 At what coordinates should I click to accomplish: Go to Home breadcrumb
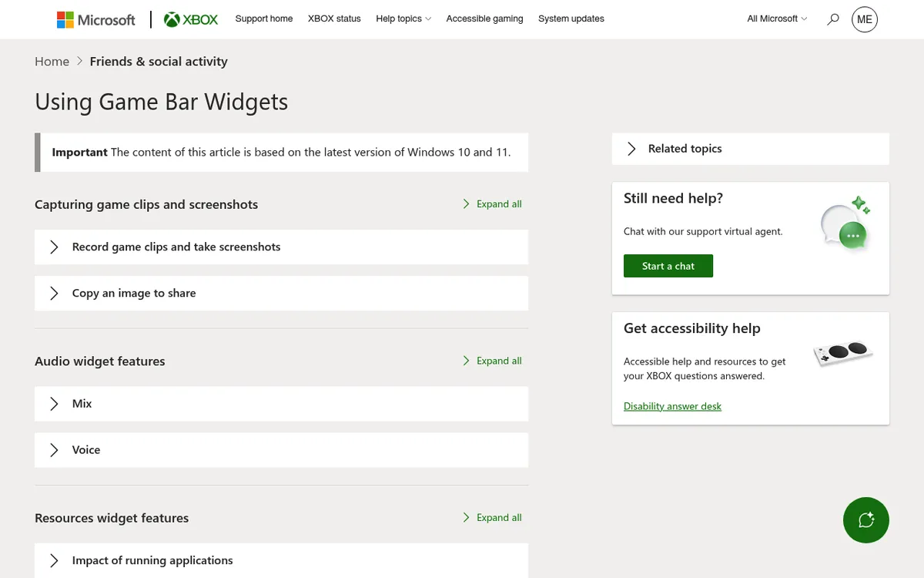pos(52,62)
